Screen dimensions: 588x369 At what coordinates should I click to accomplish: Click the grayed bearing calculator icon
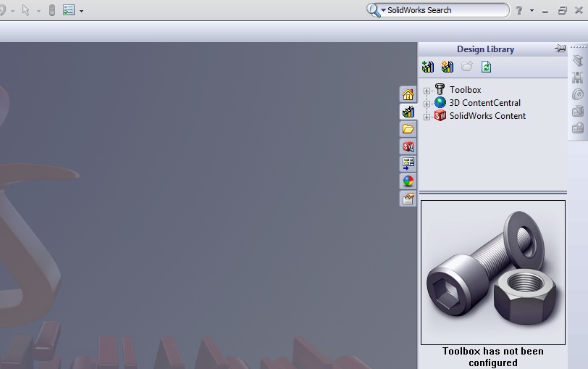[578, 128]
